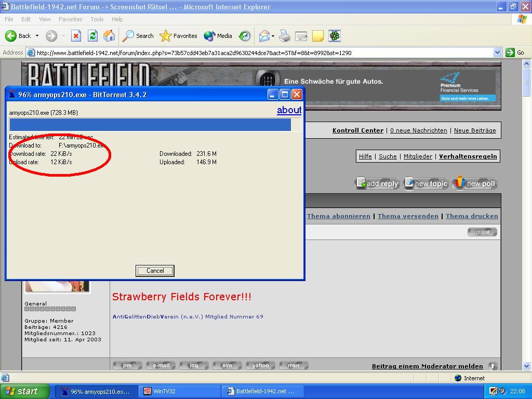The image size is (532, 399).
Task: Read the Verhaltensregeln link
Action: point(468,156)
